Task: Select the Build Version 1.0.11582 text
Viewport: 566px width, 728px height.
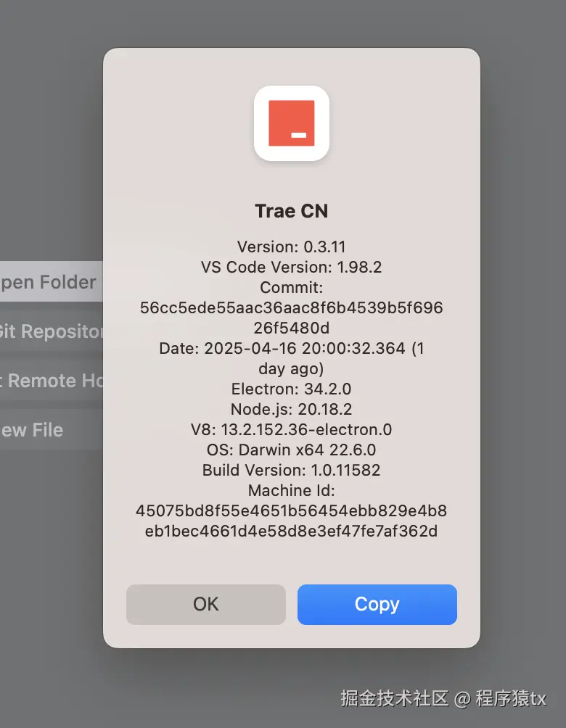Action: [292, 470]
